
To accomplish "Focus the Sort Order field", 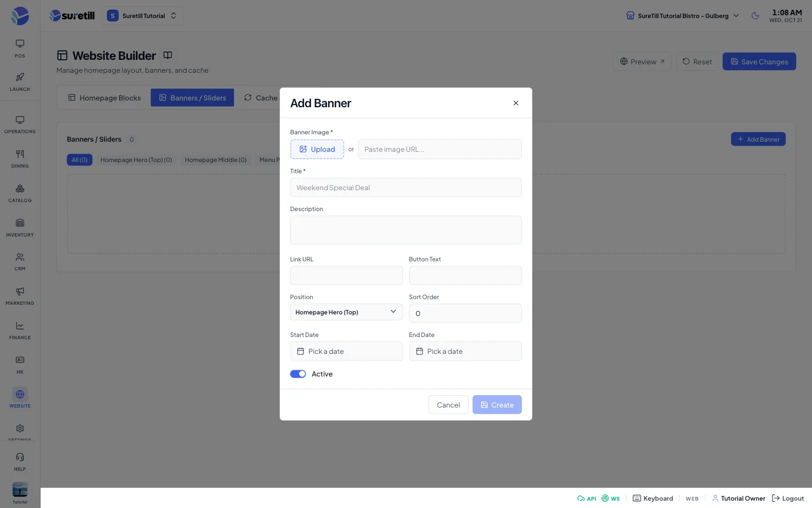I will pos(465,313).
